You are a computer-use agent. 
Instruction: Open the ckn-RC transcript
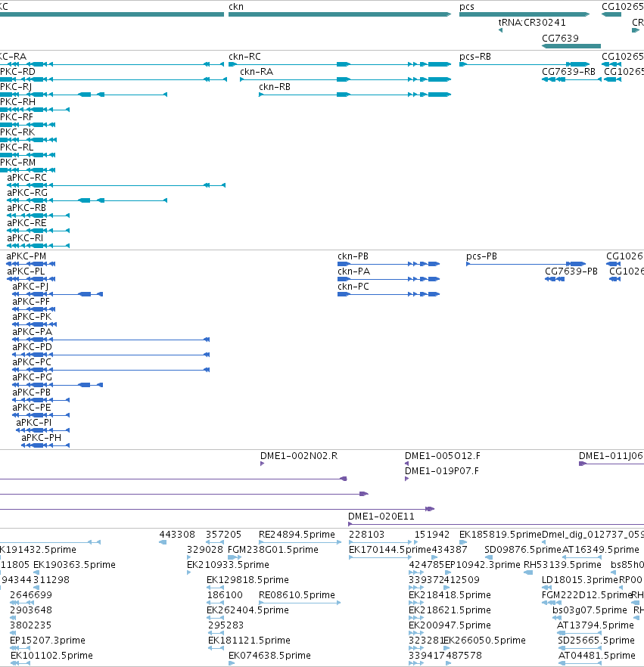coord(340,64)
